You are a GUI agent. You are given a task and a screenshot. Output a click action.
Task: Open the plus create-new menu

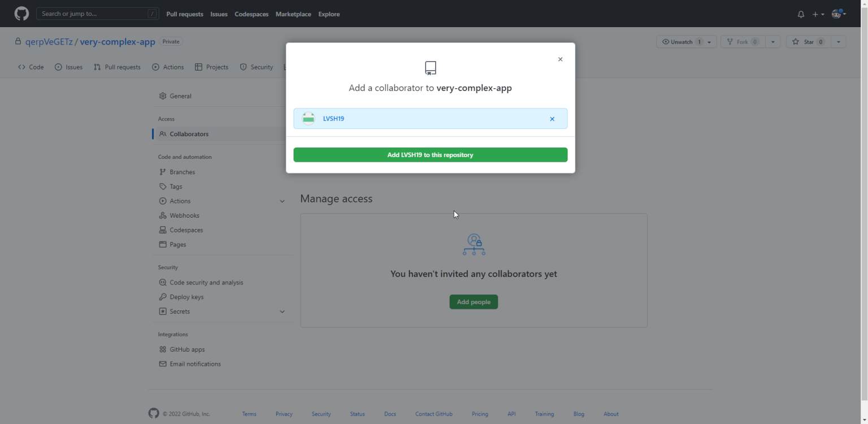[818, 14]
